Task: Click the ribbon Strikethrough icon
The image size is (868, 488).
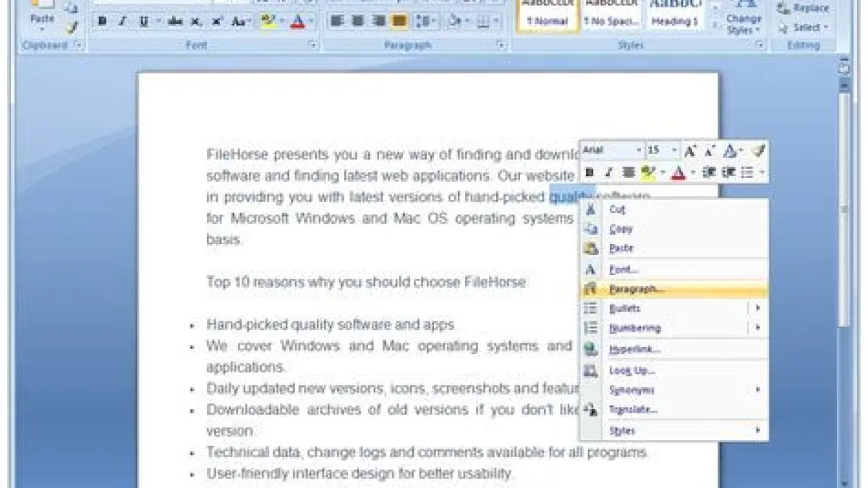Action: tap(174, 22)
